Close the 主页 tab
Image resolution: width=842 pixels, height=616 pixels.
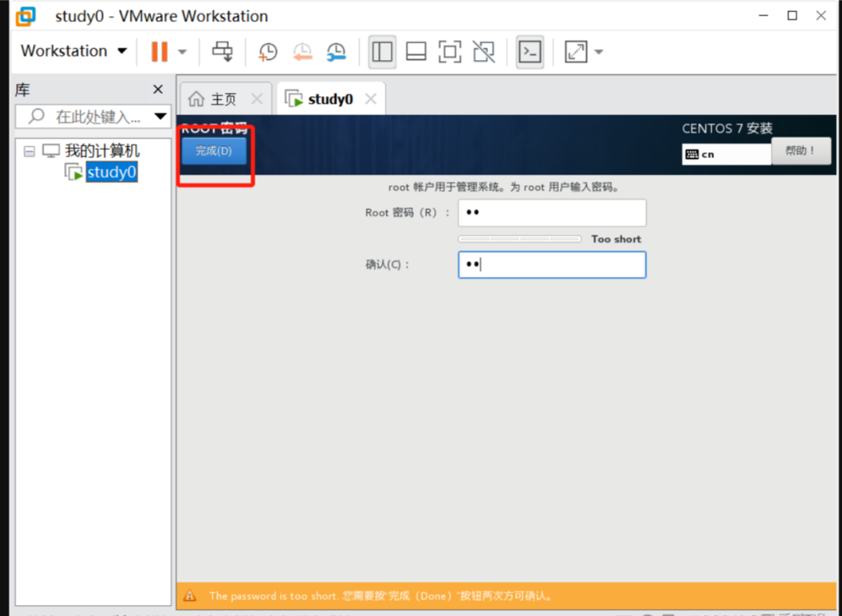tap(257, 99)
